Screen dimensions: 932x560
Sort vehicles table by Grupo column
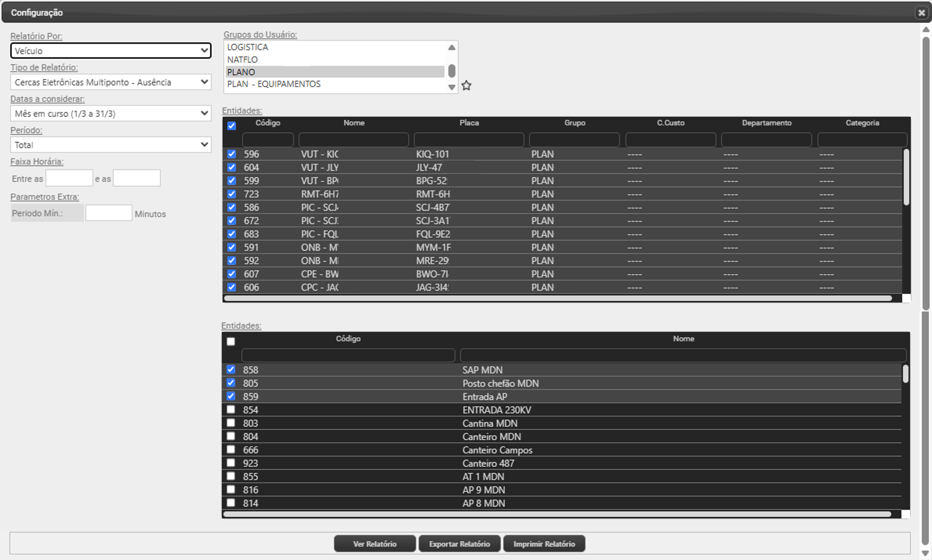(x=575, y=123)
